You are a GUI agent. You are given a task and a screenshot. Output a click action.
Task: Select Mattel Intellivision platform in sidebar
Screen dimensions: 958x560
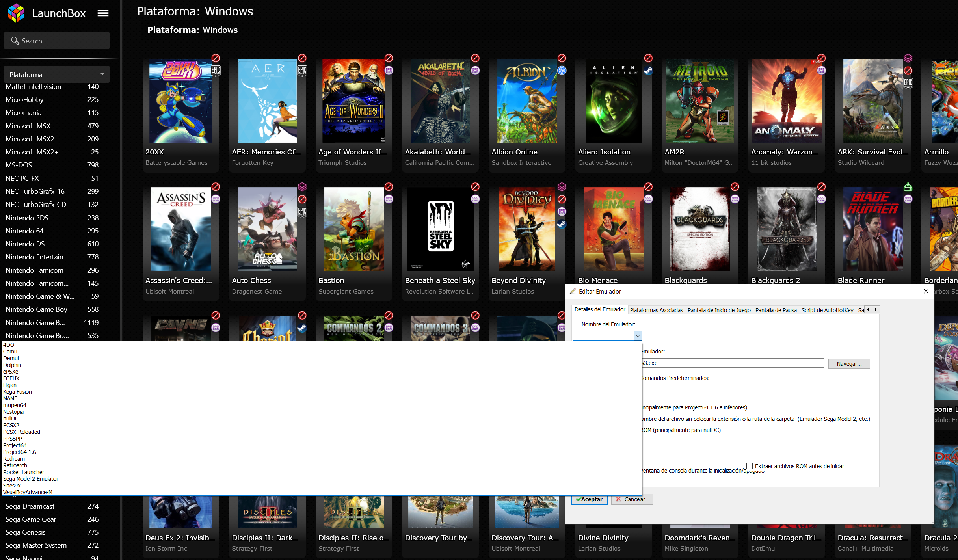[52, 87]
